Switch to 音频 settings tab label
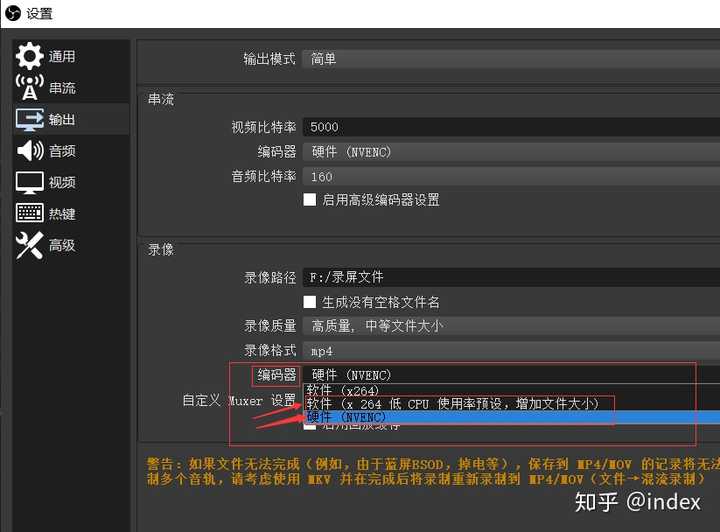Screen dimensions: 720x532 click(x=62, y=151)
